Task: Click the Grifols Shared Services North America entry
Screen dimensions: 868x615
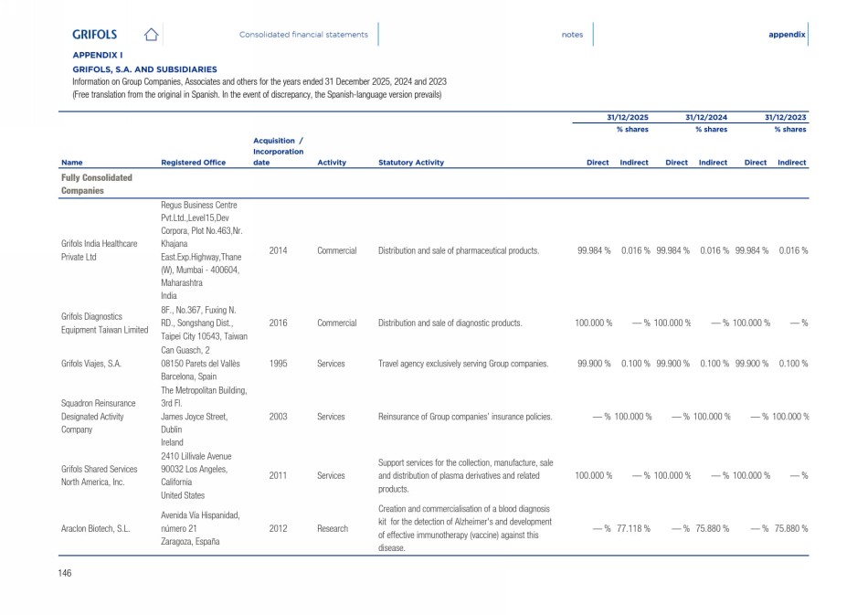Action: 99,475
